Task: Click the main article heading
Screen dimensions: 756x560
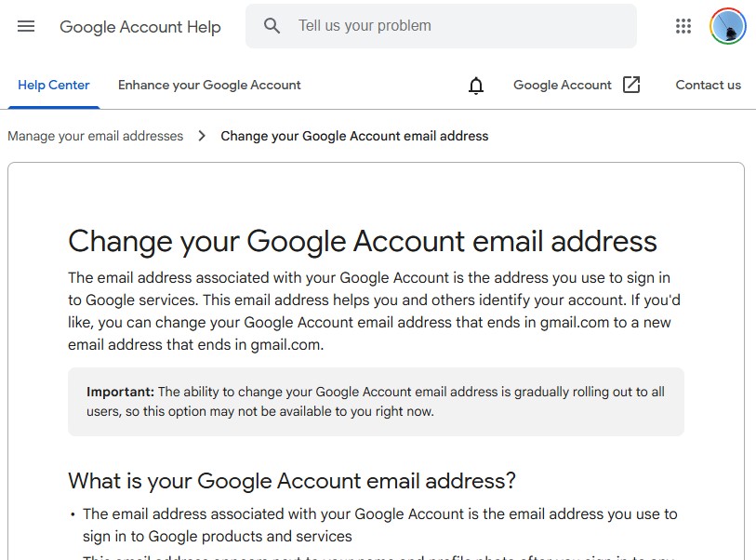Action: pyautogui.click(x=363, y=241)
